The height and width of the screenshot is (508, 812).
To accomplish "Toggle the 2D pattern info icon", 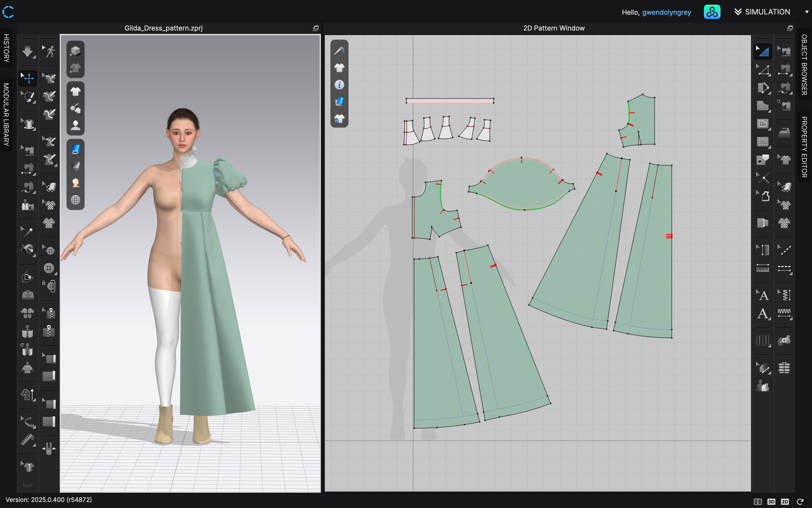I will point(339,85).
